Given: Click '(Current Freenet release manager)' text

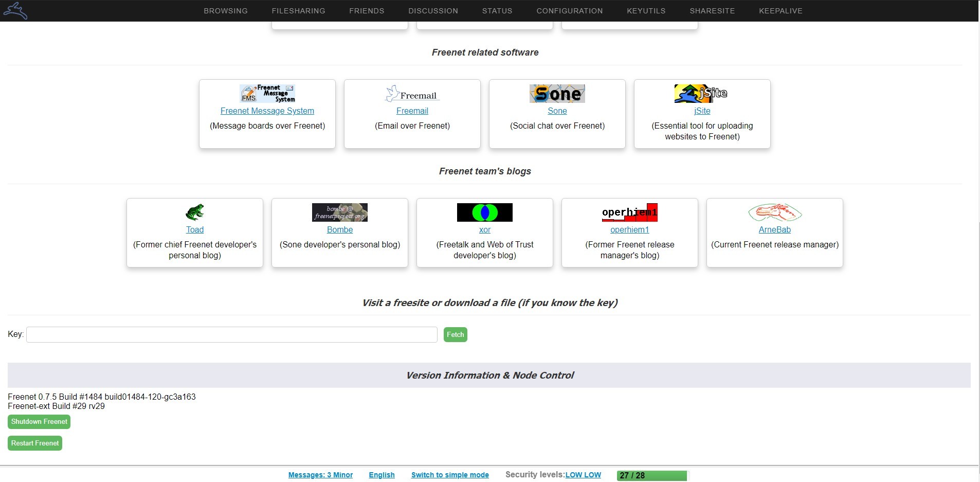Looking at the screenshot, I should [775, 244].
